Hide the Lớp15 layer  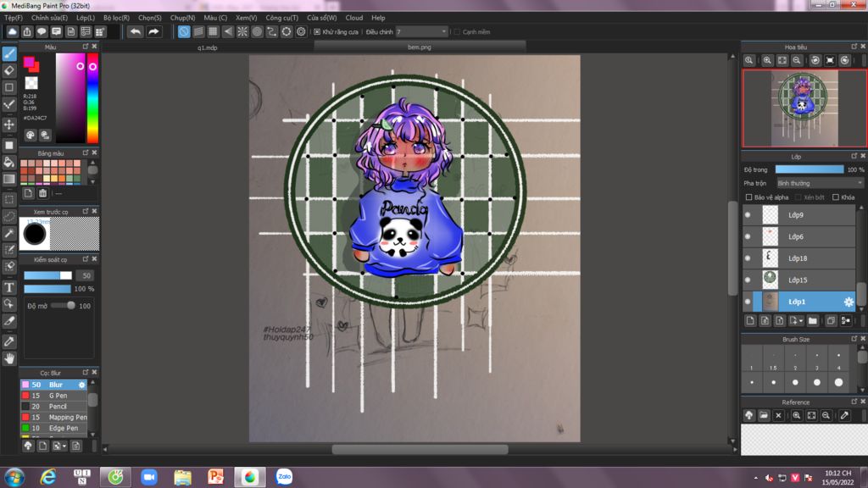click(748, 280)
